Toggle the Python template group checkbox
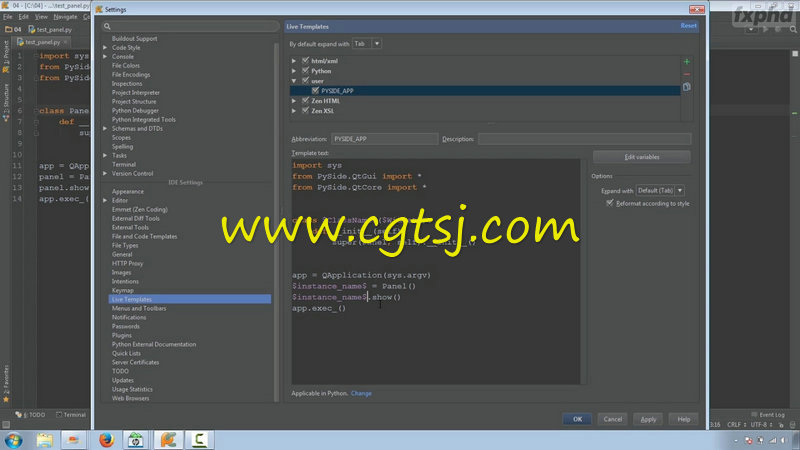800x450 pixels. tap(305, 71)
